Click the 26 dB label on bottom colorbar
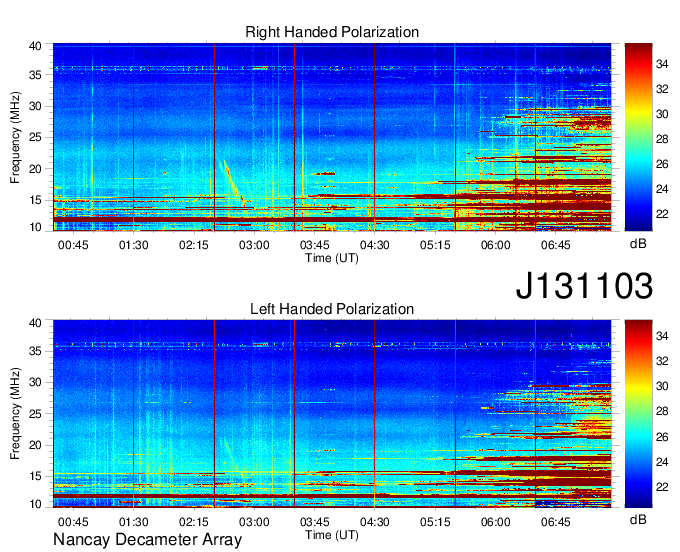 662,437
